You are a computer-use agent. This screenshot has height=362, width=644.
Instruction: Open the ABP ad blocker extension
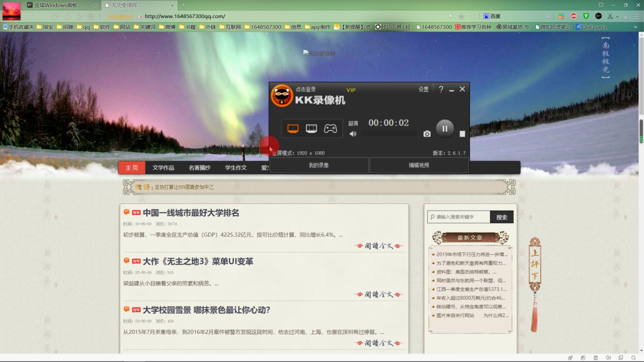click(x=574, y=16)
